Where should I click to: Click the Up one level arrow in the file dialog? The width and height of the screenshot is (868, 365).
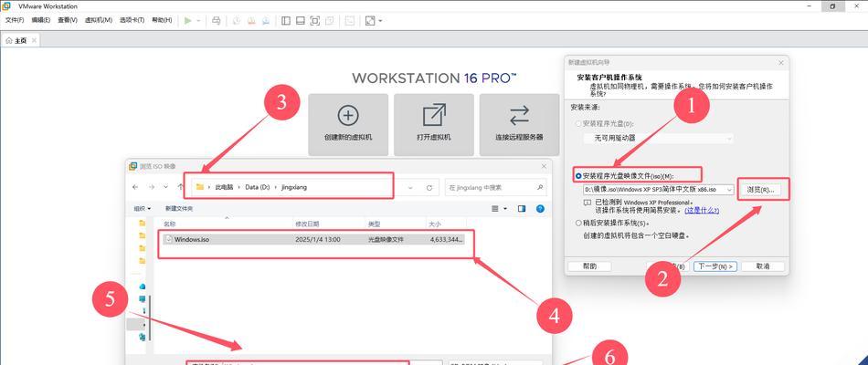coord(180,187)
